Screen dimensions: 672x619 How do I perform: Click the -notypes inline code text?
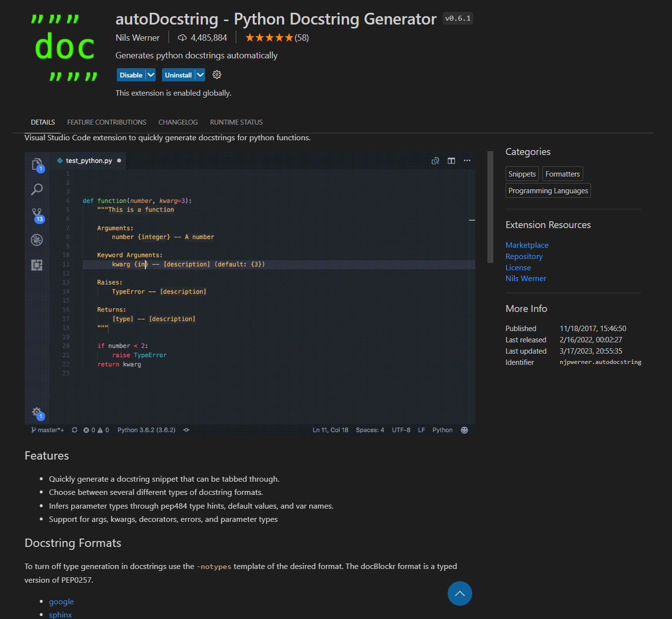(x=214, y=567)
